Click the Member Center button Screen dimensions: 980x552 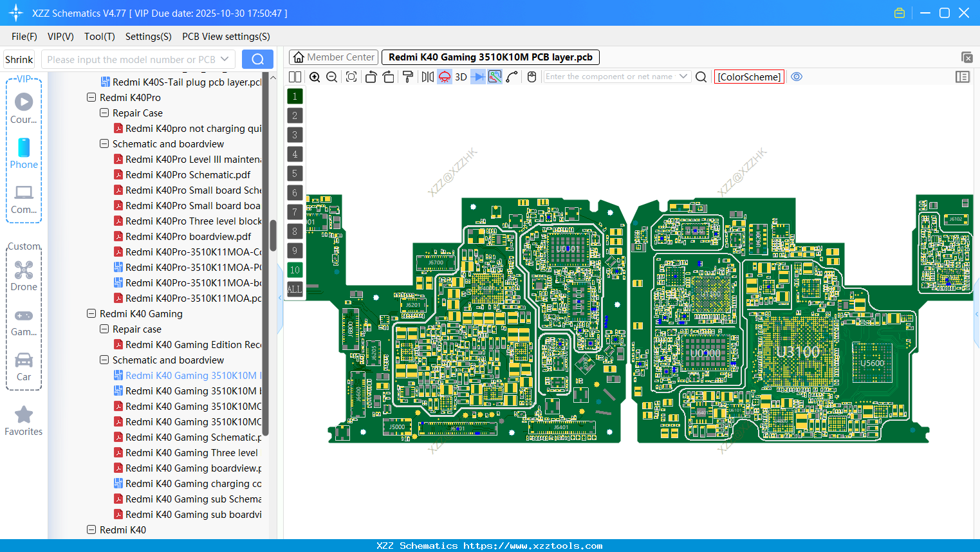click(333, 57)
